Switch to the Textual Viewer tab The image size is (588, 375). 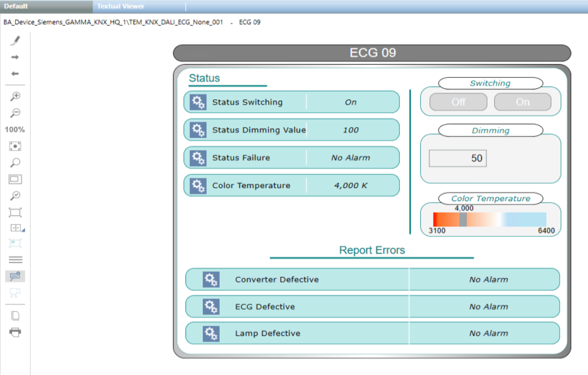click(121, 6)
